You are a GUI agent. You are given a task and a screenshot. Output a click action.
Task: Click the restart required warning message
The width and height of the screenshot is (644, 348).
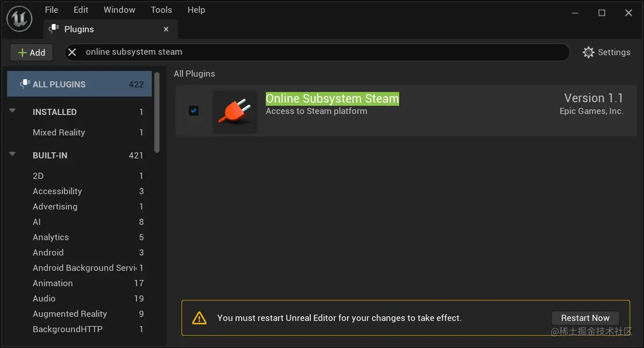(339, 318)
